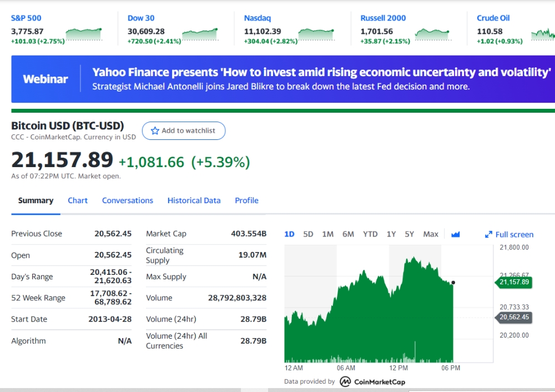
Task: Switch chart range to YTD
Action: pyautogui.click(x=370, y=234)
